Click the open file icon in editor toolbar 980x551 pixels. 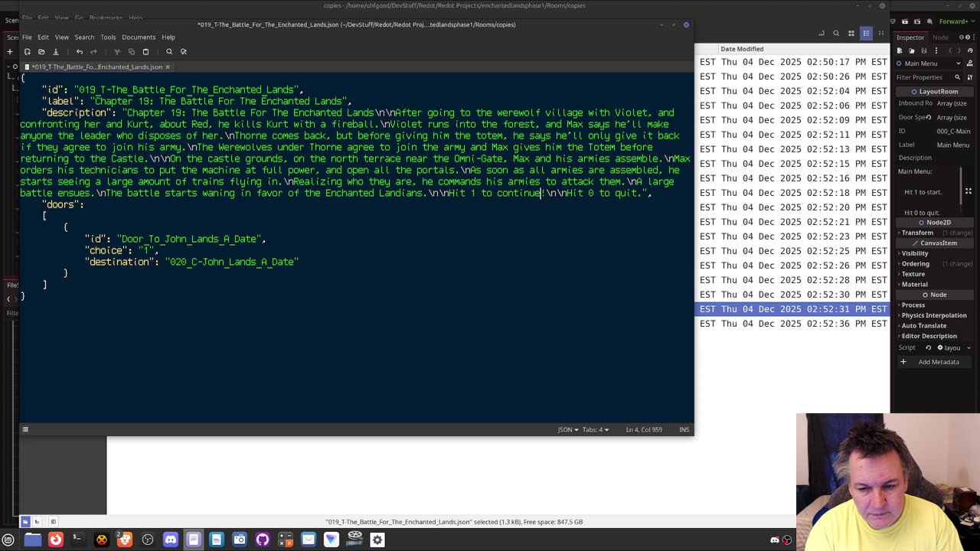click(41, 51)
